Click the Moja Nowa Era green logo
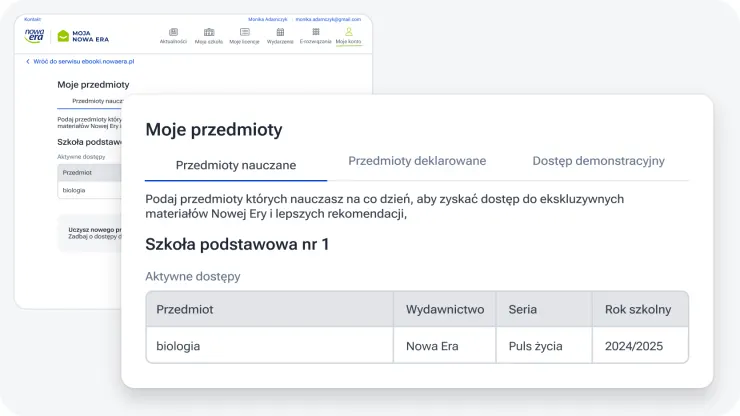Screen dimensions: 740x416 tap(83, 37)
